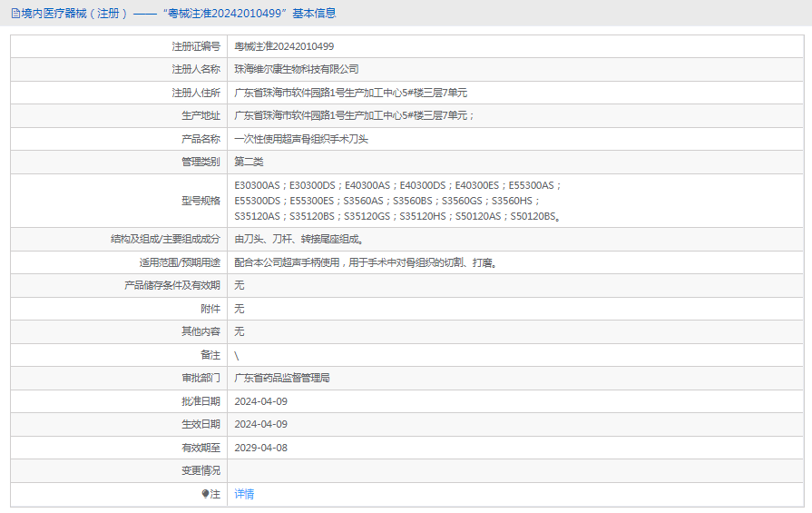Viewport: 812px width, 513px height.
Task: Click the model line starting E30300AS
Action: click(397, 185)
